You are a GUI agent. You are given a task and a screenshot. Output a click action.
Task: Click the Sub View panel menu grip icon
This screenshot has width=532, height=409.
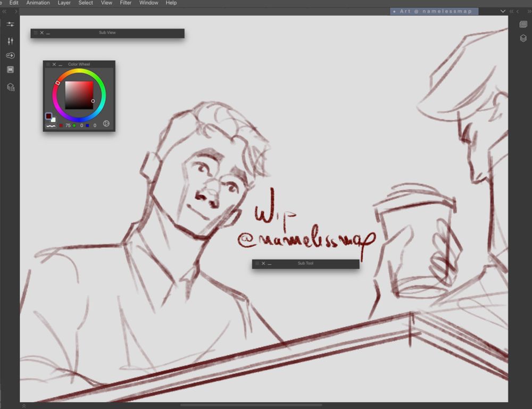(x=35, y=32)
